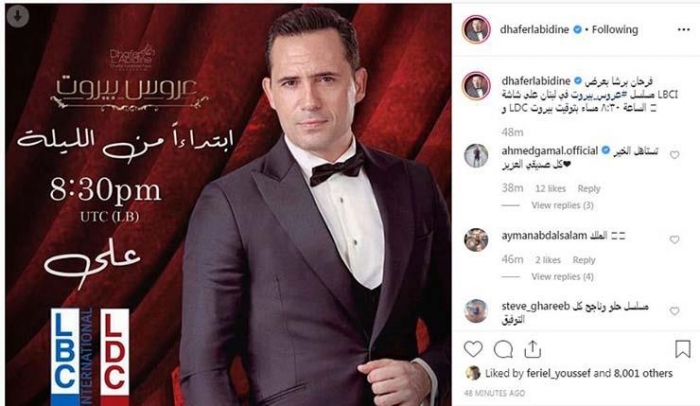This screenshot has width=700, height=406.
Task: Reply to aymanabdalsalam's comment
Action: [584, 260]
